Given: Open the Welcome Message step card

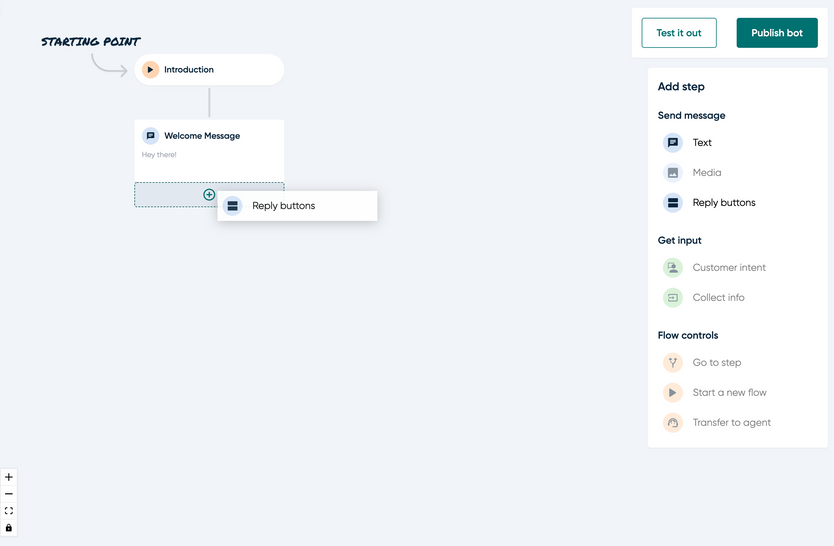Looking at the screenshot, I should tap(209, 150).
